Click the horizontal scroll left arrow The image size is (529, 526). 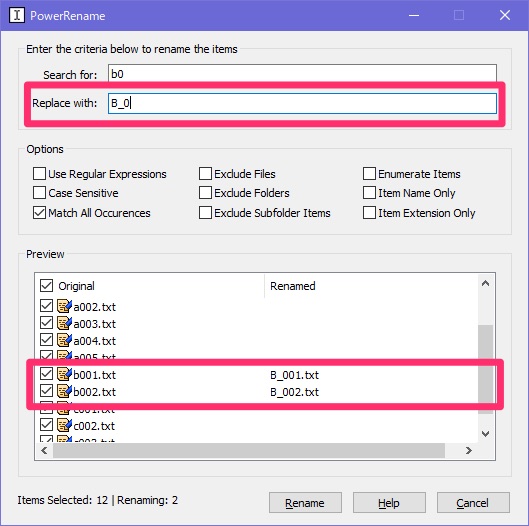44,450
